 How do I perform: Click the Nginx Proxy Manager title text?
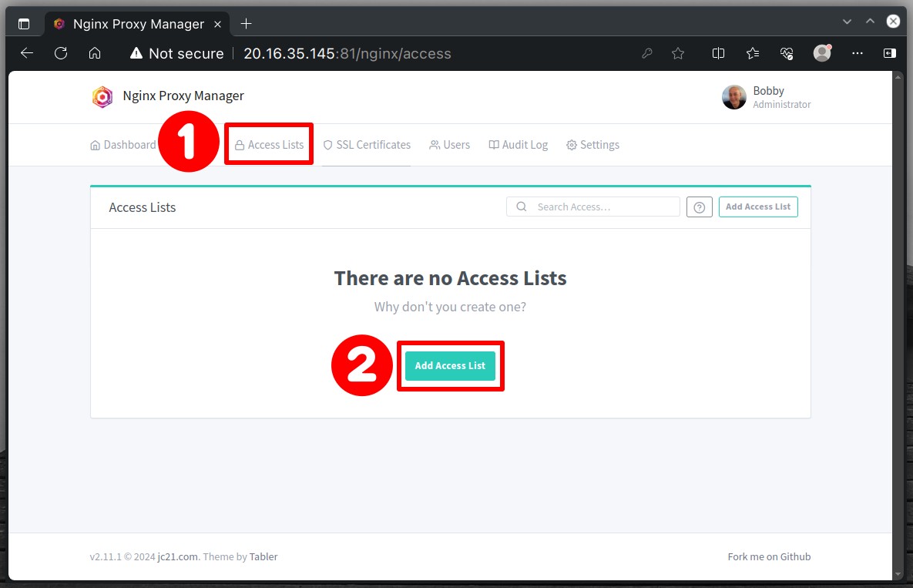click(183, 96)
